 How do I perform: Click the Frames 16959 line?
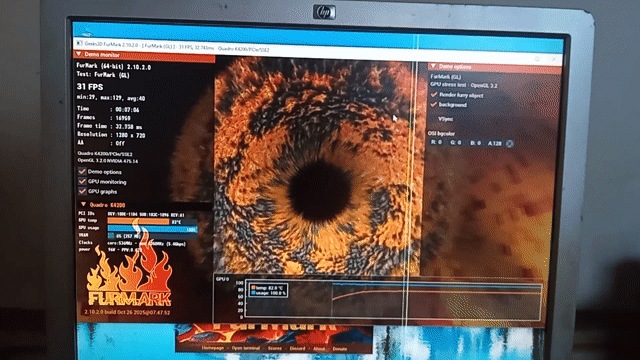coord(104,118)
